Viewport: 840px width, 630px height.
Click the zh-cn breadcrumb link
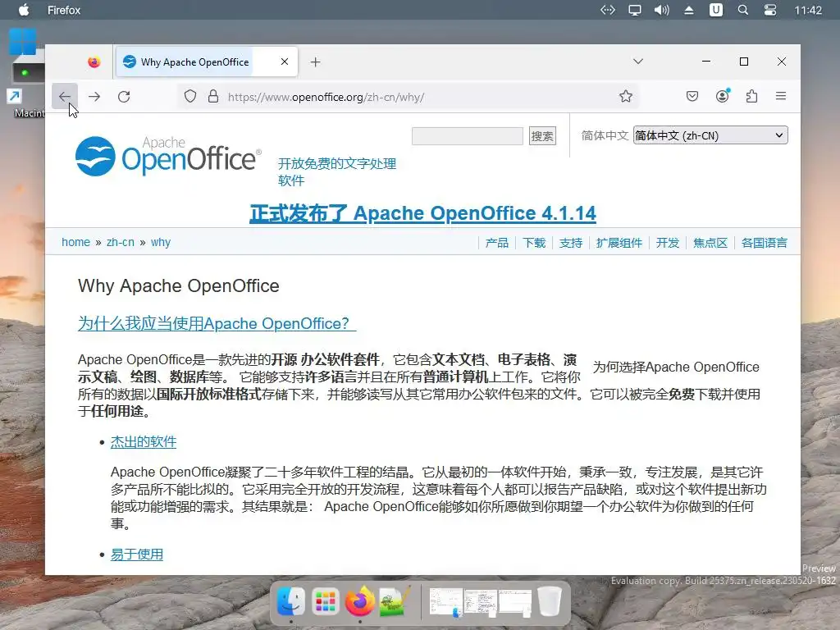[121, 242]
